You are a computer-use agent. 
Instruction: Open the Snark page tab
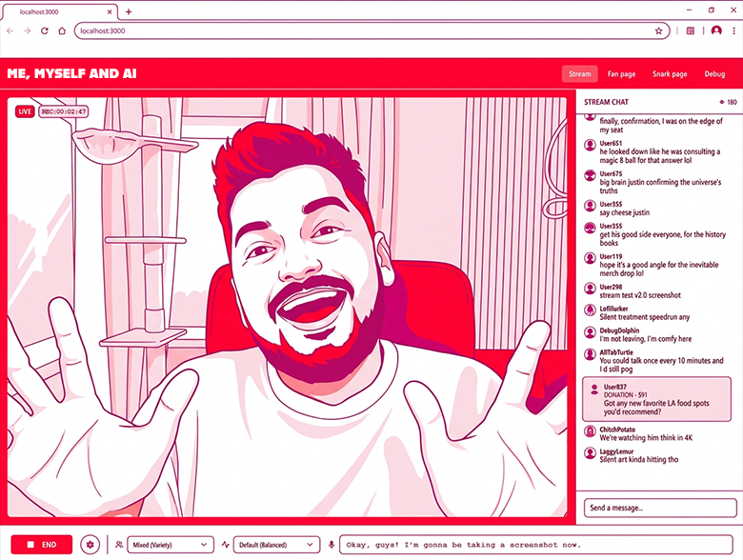(669, 73)
